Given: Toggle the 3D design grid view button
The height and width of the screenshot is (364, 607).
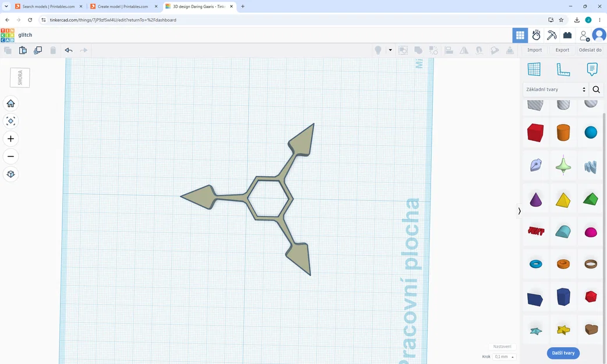Looking at the screenshot, I should pos(520,36).
